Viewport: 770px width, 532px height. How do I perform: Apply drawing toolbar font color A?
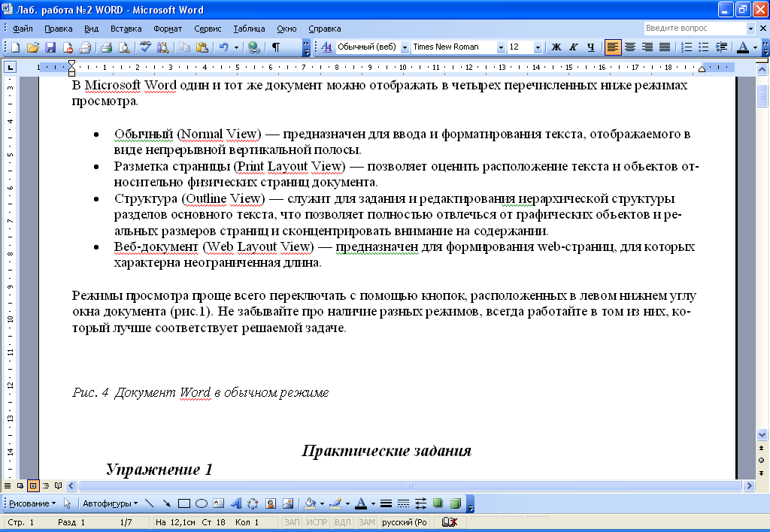pos(361,503)
